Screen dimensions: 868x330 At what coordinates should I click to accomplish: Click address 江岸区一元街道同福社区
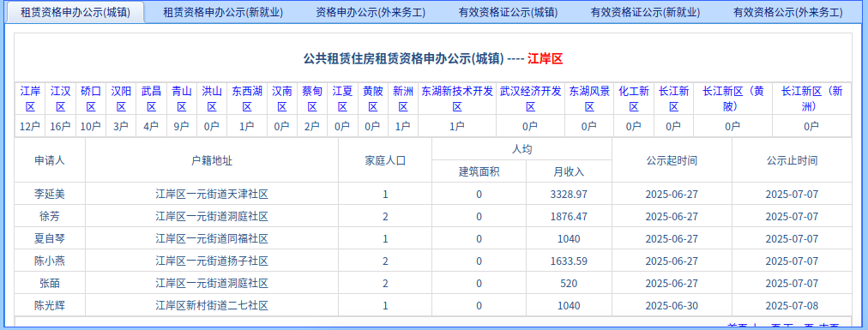[x=212, y=239]
